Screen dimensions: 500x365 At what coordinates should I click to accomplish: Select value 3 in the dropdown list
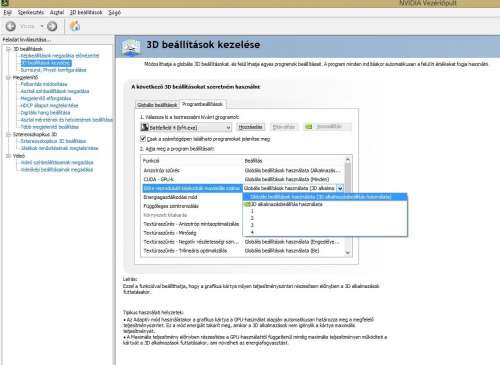[325, 225]
